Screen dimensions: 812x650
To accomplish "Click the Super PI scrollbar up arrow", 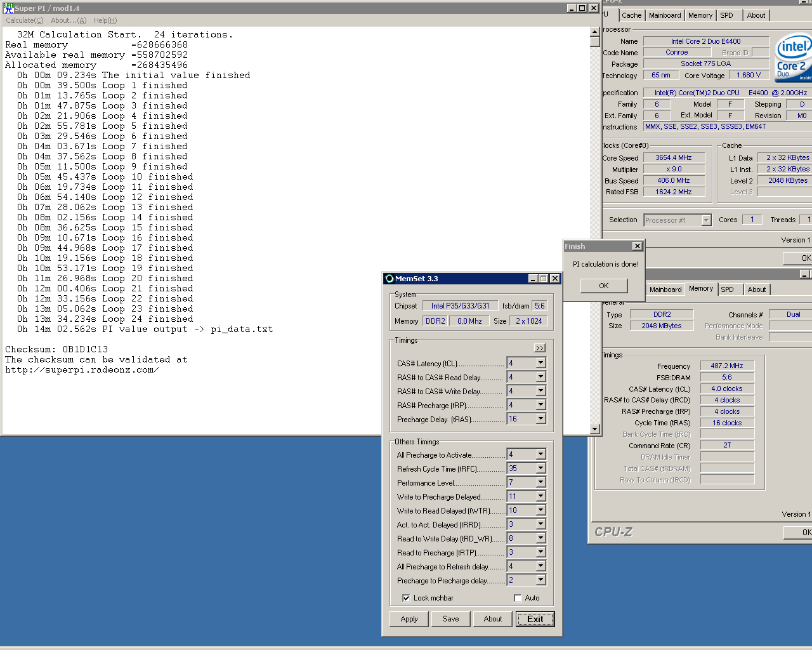I will coord(594,32).
